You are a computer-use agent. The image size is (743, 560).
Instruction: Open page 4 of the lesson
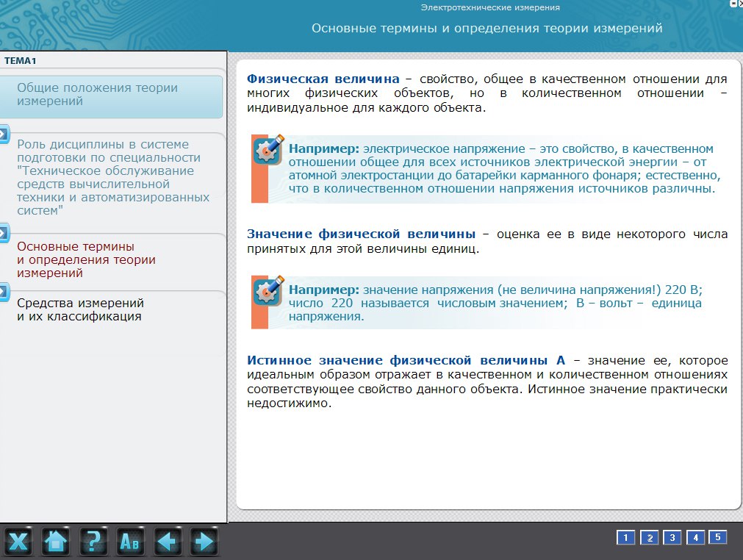pyautogui.click(x=695, y=538)
